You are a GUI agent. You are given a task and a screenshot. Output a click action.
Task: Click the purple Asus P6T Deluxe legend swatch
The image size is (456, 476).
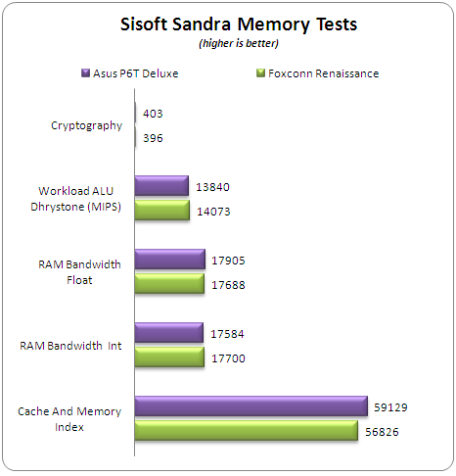85,72
